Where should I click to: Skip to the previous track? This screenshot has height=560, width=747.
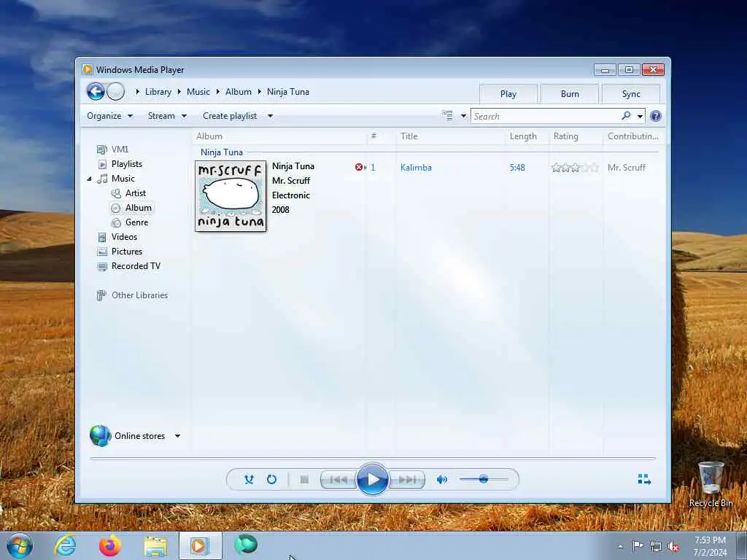(x=338, y=480)
